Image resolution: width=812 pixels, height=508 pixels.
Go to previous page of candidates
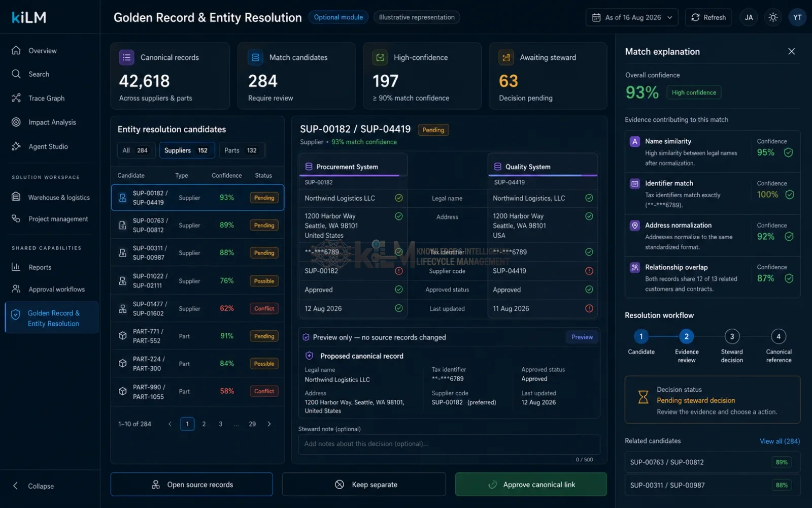tap(170, 424)
